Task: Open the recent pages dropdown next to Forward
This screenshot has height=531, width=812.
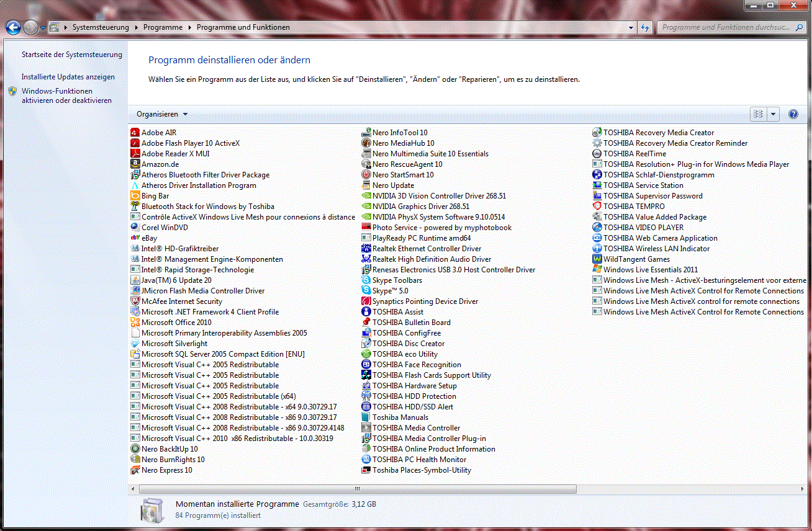Action: tap(42, 28)
